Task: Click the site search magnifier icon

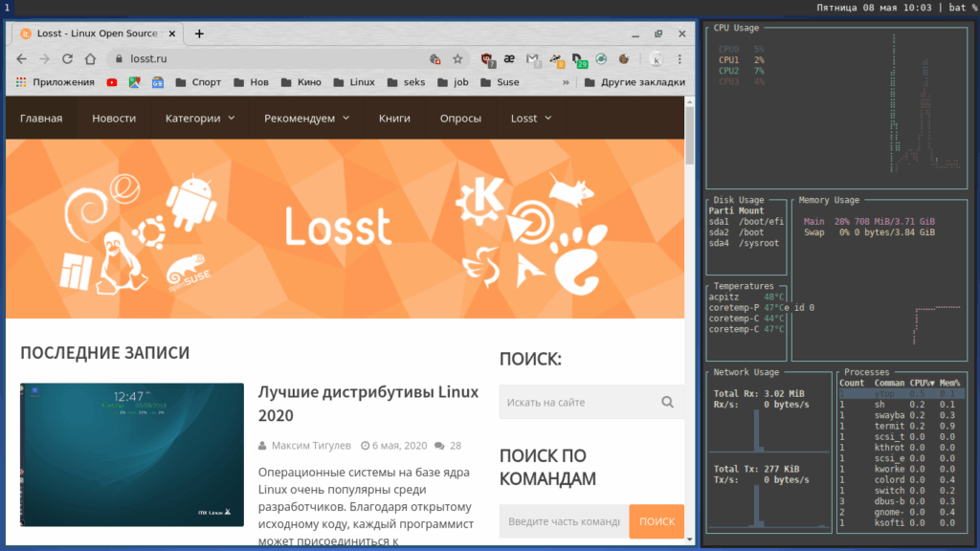Action: click(x=667, y=403)
